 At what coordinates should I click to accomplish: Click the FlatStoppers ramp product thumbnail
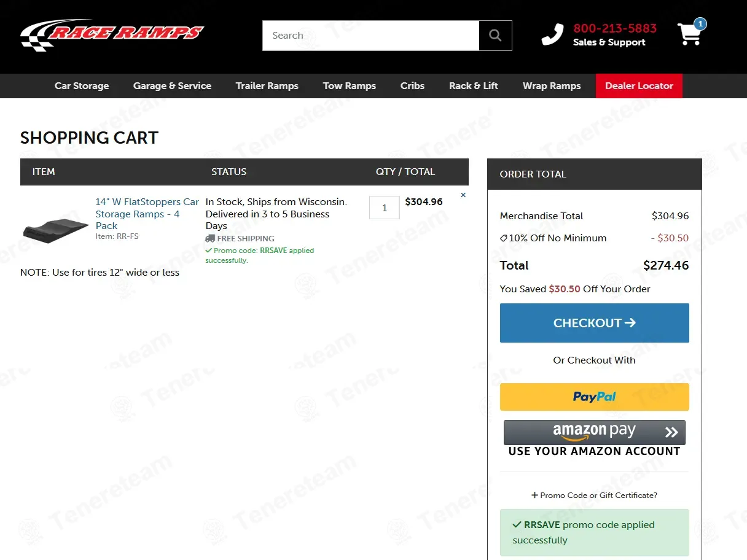point(55,229)
